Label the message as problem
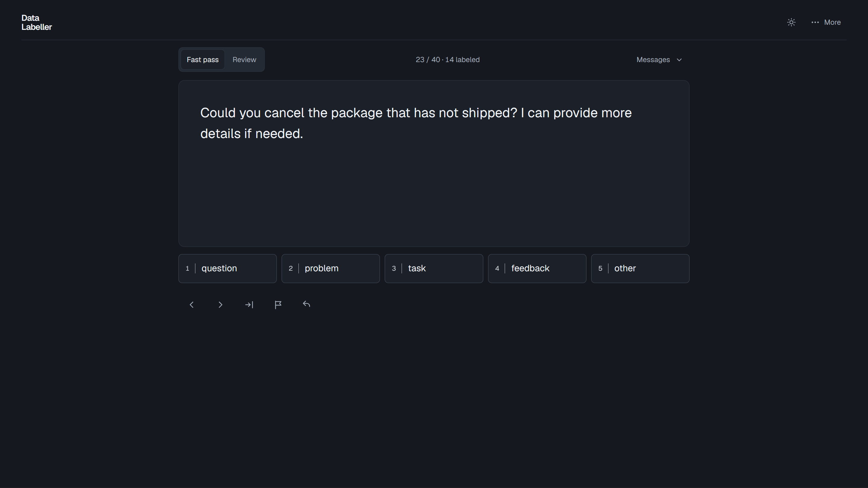 330,269
